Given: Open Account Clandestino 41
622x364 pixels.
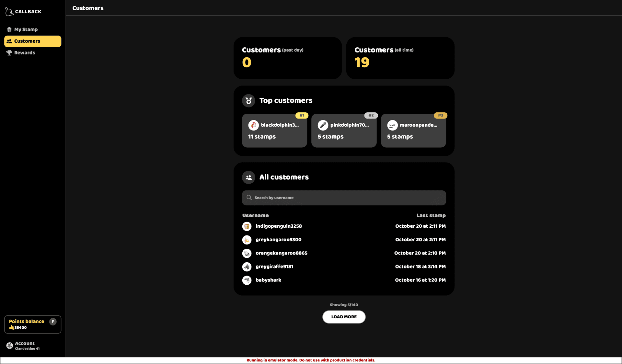Looking at the screenshot, I should tap(33, 346).
